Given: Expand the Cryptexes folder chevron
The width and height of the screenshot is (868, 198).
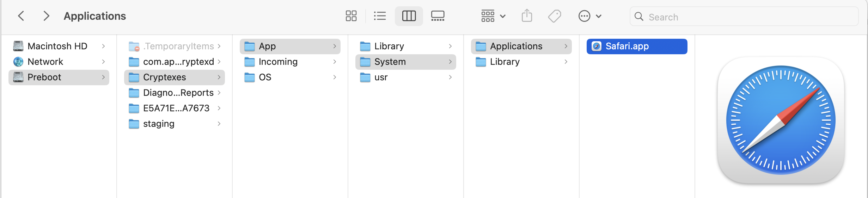Looking at the screenshot, I should (x=219, y=77).
